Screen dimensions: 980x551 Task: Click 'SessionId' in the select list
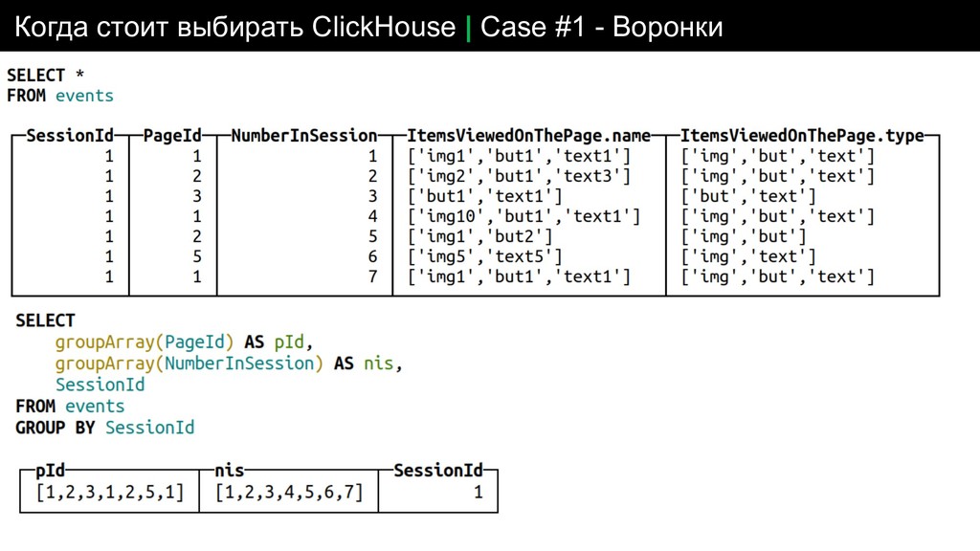100,385
